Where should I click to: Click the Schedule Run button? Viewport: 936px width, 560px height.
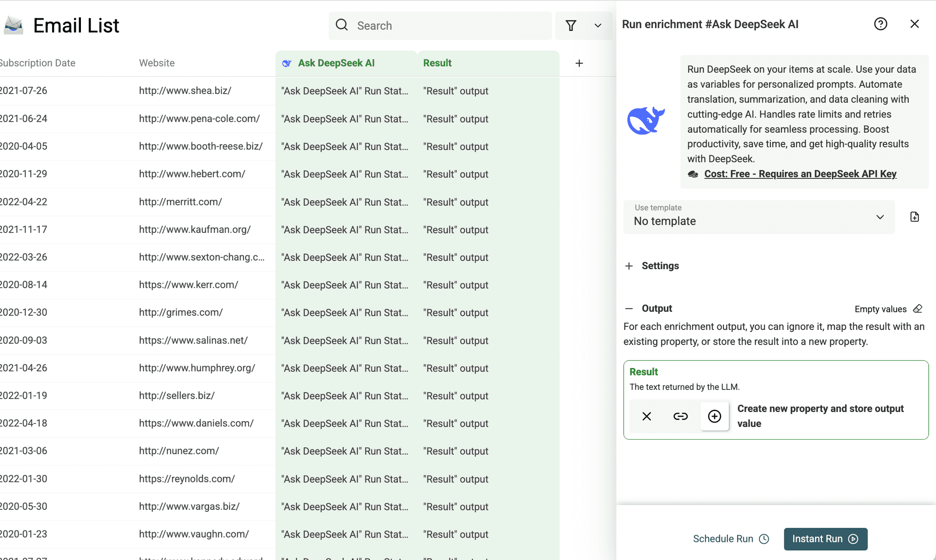730,539
